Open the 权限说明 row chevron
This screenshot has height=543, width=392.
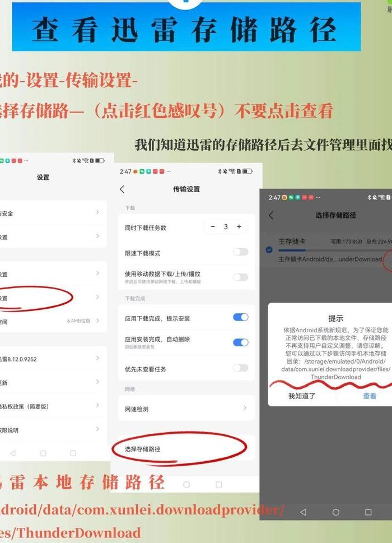(97, 429)
